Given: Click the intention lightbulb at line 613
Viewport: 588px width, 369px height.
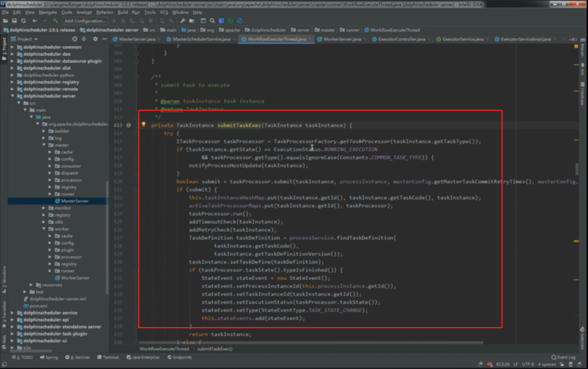Looking at the screenshot, I should point(143,124).
